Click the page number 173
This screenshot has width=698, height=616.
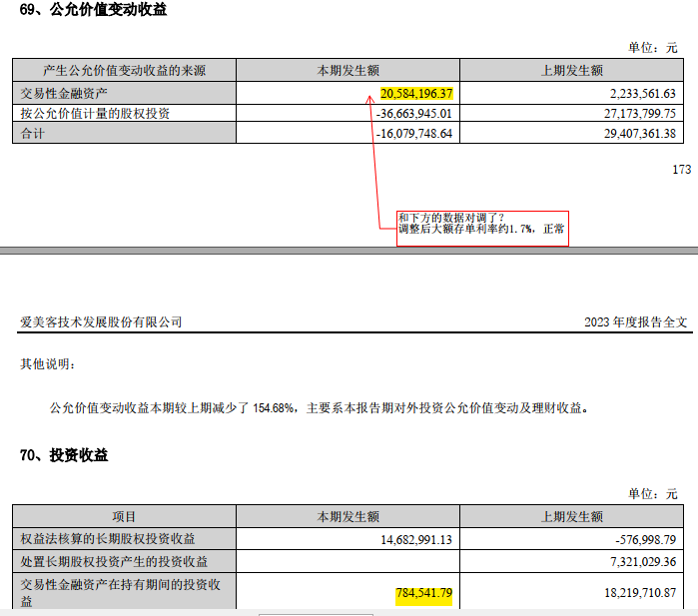point(682,170)
